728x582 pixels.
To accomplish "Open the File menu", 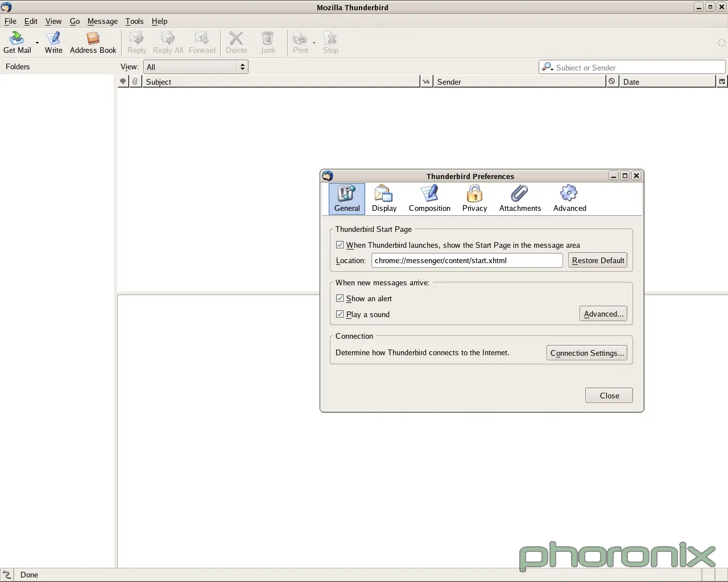I will (10, 21).
